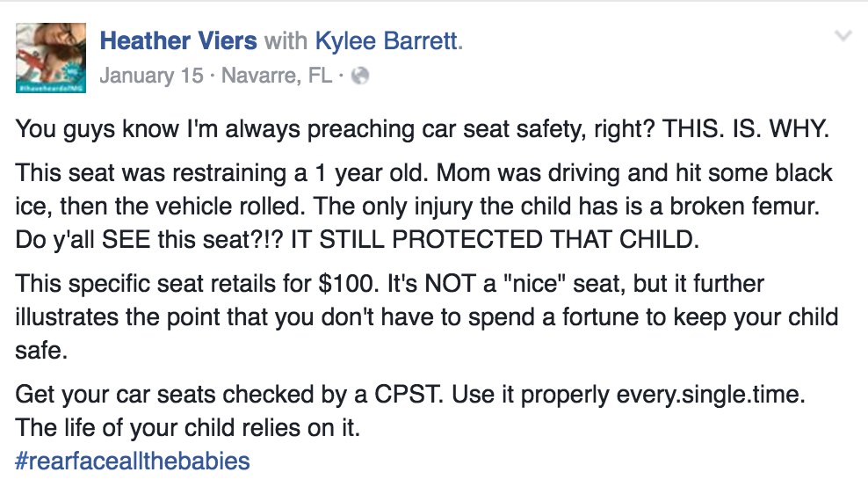Follow the #rearfaceallthebabies hashtag
This screenshot has height=494, width=868.
pos(133,461)
